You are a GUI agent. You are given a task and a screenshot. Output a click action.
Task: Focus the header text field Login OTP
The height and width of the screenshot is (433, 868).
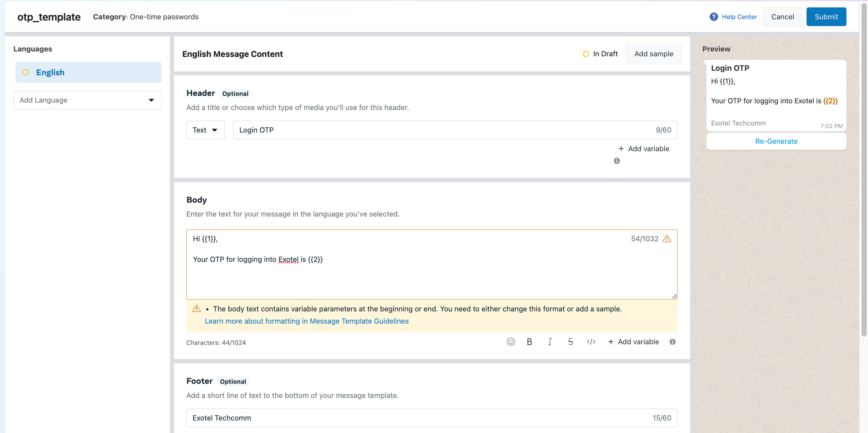tap(455, 130)
